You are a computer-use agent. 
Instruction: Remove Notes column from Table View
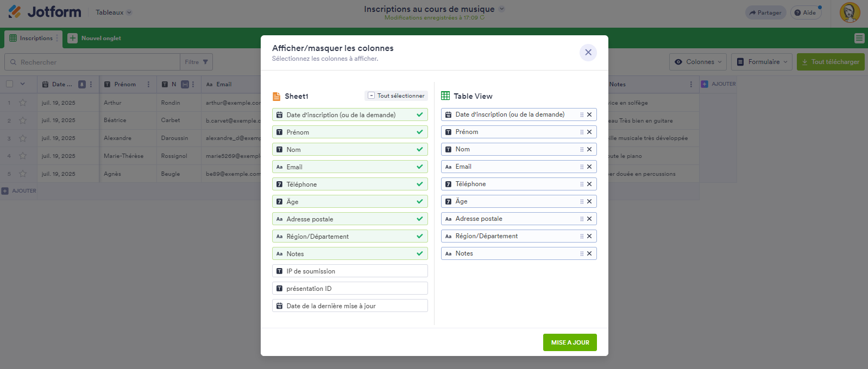click(589, 253)
